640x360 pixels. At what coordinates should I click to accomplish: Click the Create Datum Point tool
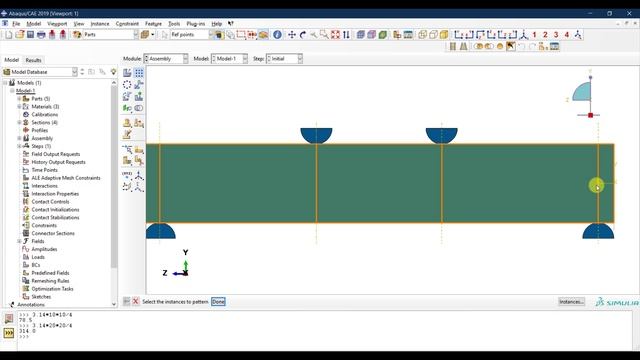[x=127, y=175]
